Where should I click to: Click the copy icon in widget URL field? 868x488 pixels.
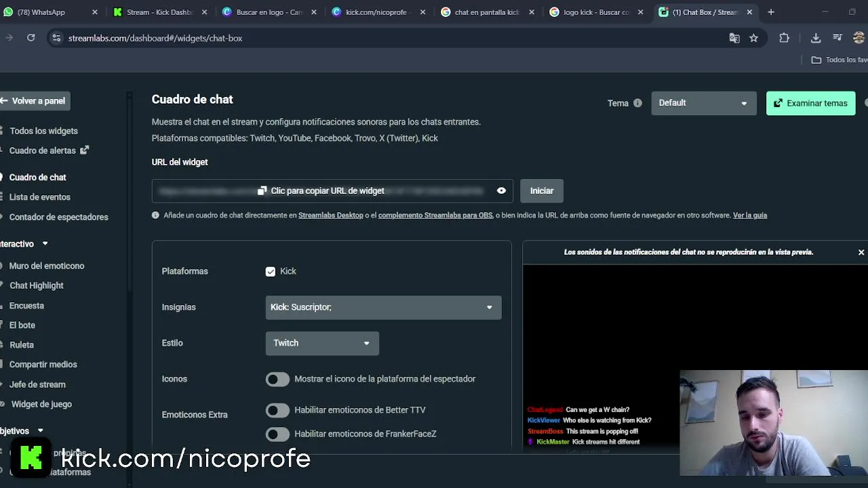(x=262, y=190)
